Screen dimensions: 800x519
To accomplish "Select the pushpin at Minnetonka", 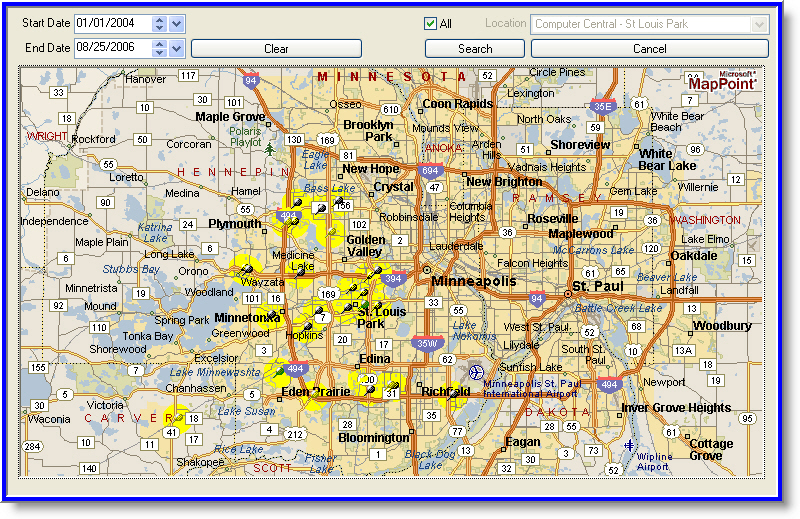I will [x=271, y=316].
